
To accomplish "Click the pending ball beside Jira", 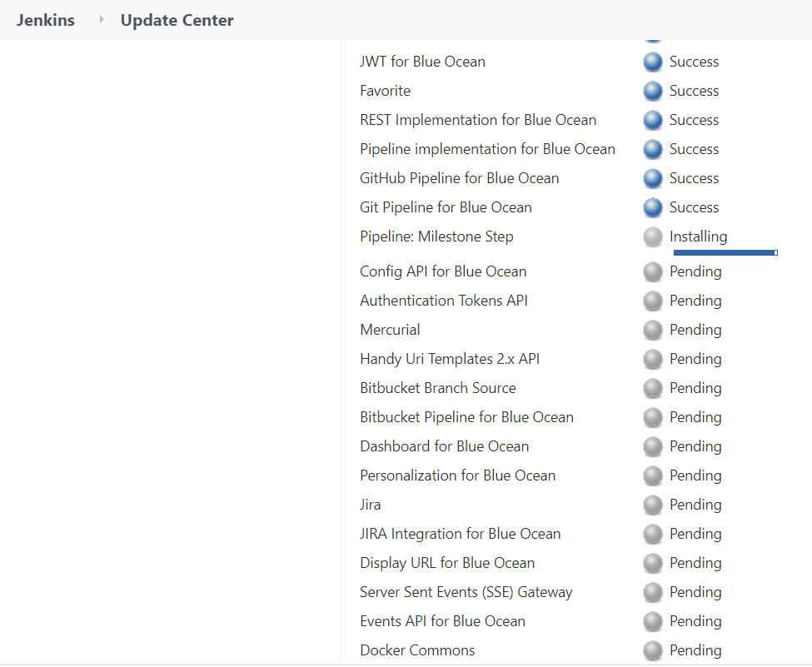I will pos(653,505).
